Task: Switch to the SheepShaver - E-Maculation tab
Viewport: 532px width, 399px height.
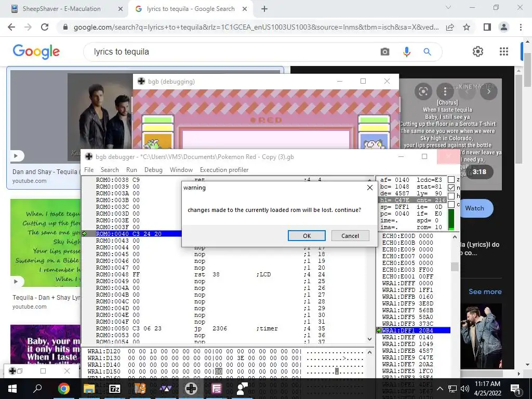Action: [62, 9]
